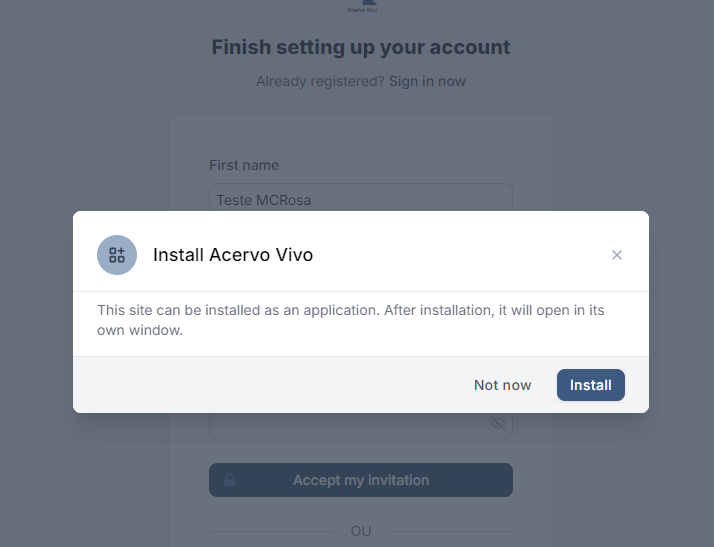714x547 pixels.
Task: Click the Install button
Action: tap(590, 385)
